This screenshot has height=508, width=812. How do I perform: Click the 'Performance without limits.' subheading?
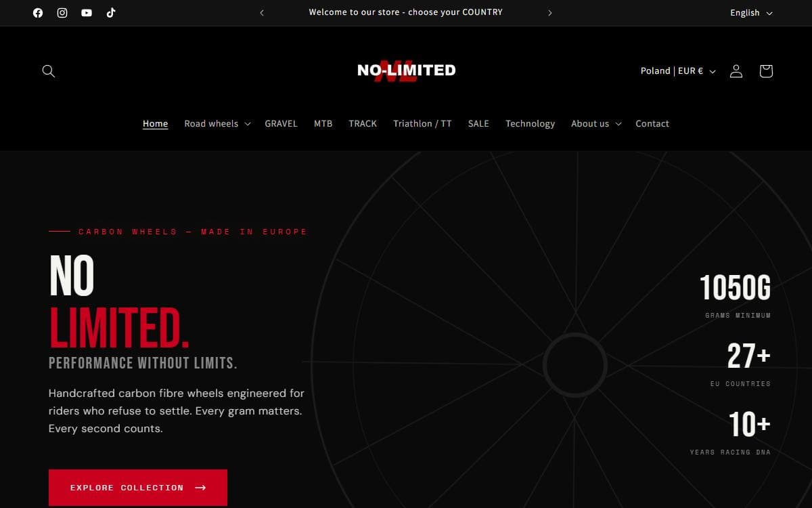143,363
